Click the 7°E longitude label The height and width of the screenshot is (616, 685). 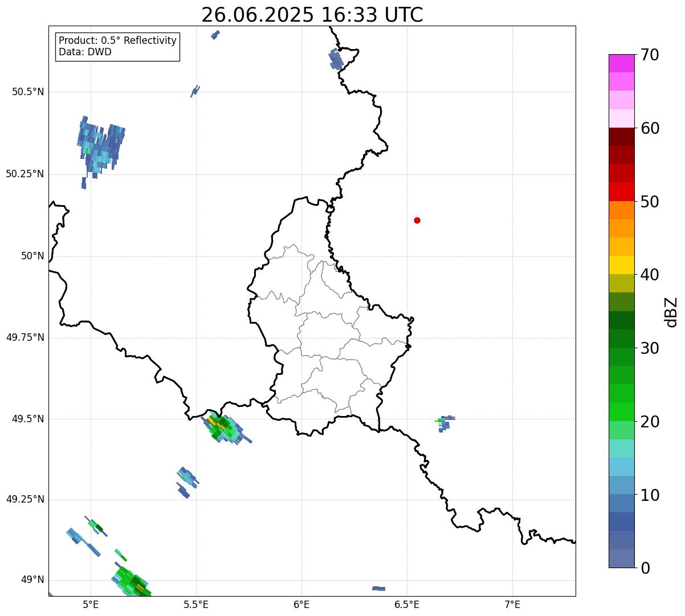tap(512, 604)
